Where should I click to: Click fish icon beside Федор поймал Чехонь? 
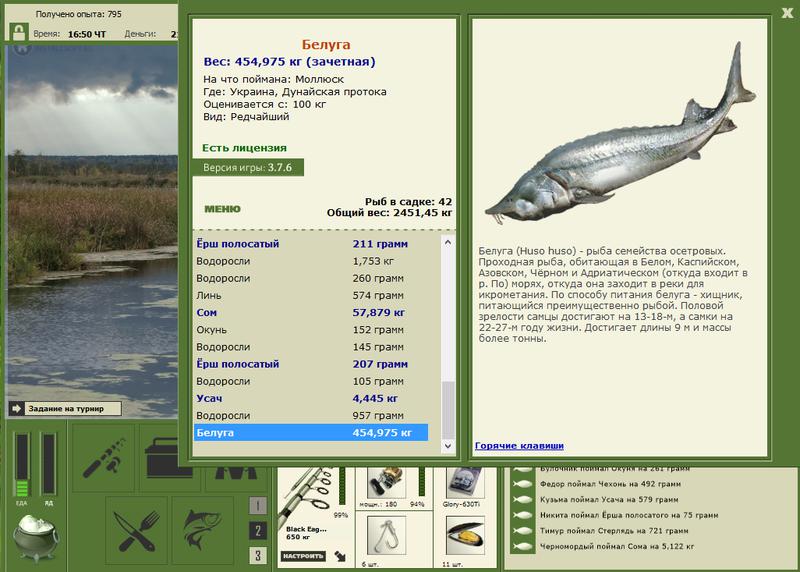coord(522,484)
